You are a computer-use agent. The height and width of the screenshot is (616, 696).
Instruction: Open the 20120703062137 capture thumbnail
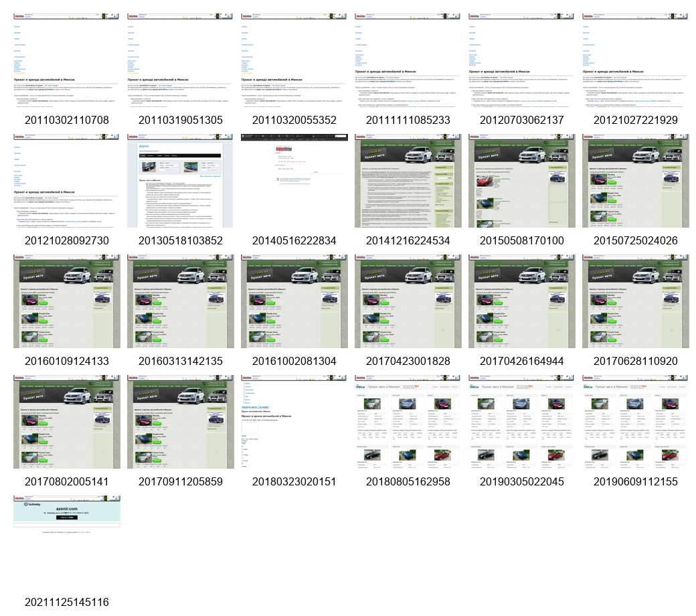[522, 60]
